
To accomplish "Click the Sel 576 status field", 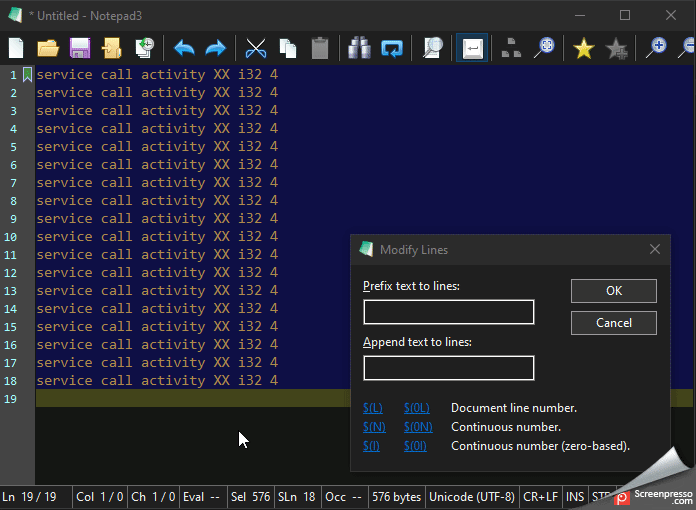I will click(x=250, y=497).
